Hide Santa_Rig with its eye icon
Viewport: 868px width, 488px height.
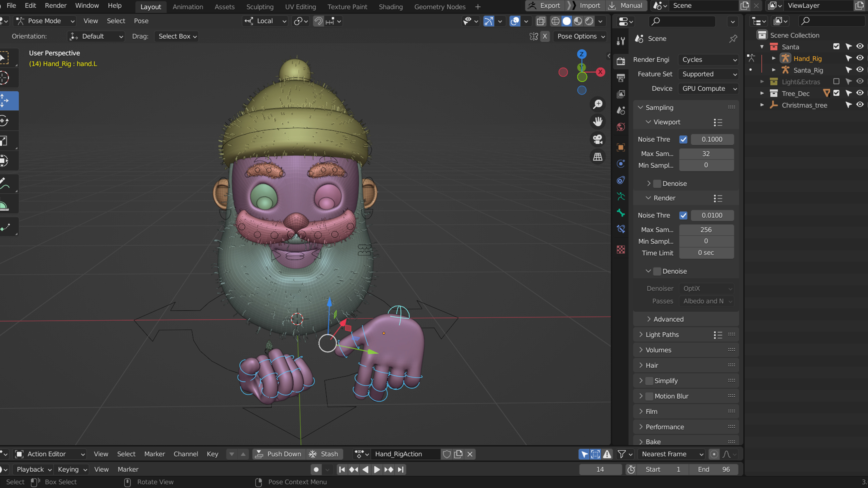tap(860, 70)
